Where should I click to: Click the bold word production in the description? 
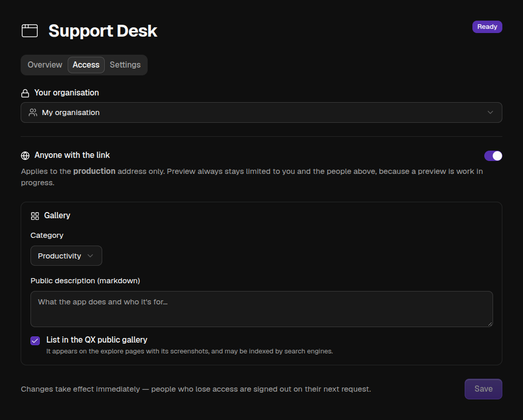pos(94,171)
